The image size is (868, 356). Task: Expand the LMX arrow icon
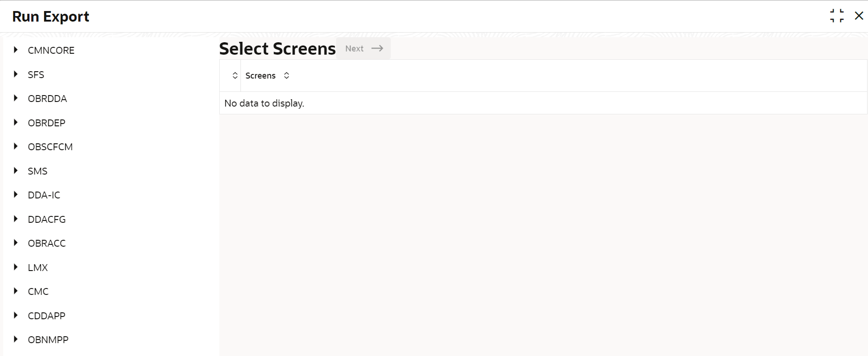tap(16, 267)
